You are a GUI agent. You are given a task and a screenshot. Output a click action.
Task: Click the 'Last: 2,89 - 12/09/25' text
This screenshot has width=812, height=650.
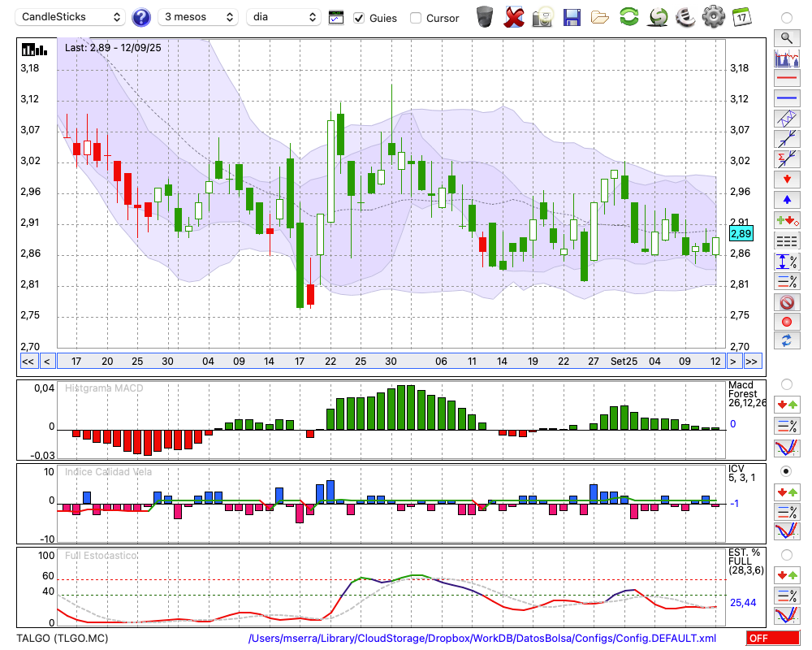click(x=113, y=48)
